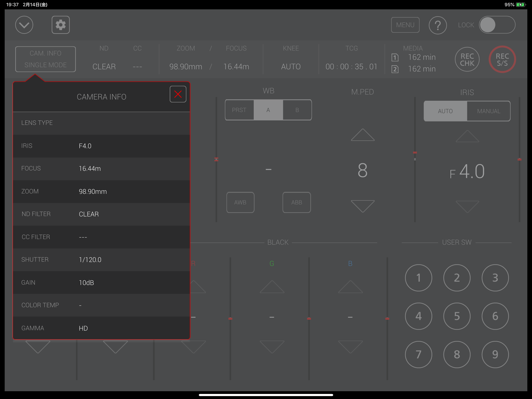This screenshot has width=532, height=399.
Task: Select white balance memory B tab
Action: 297,110
